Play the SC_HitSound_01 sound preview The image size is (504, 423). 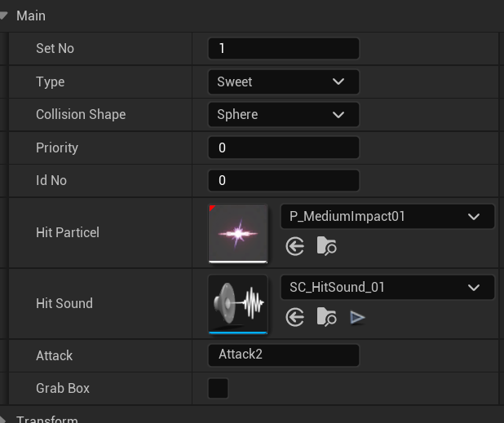click(357, 318)
